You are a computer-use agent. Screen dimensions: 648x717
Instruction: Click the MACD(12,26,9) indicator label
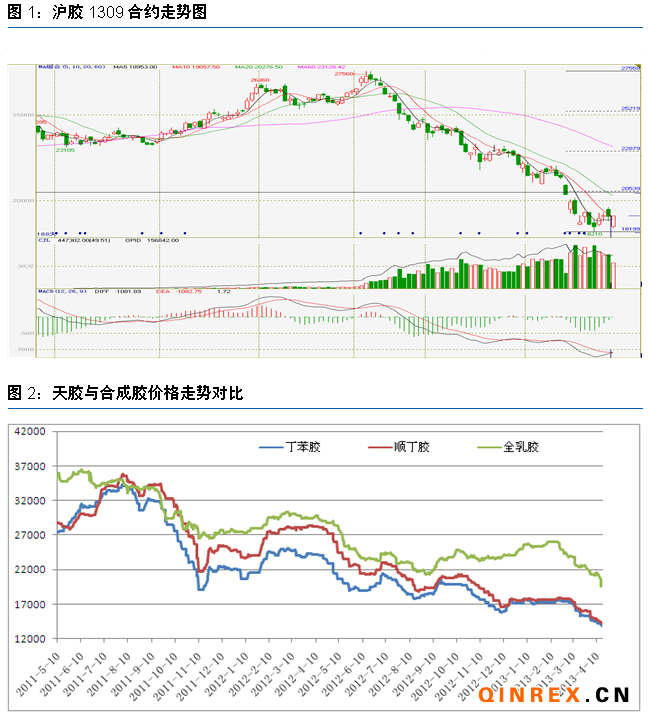tap(62, 291)
